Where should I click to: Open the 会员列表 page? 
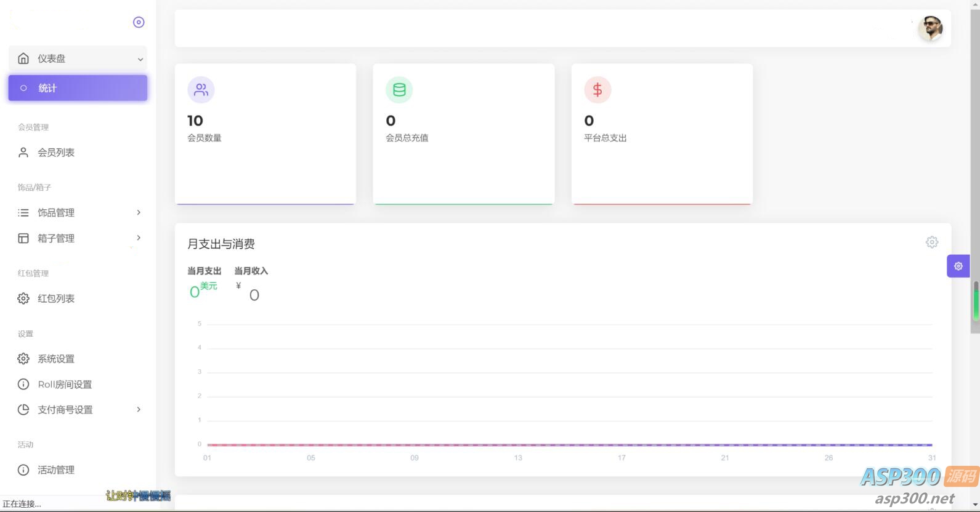tap(56, 153)
